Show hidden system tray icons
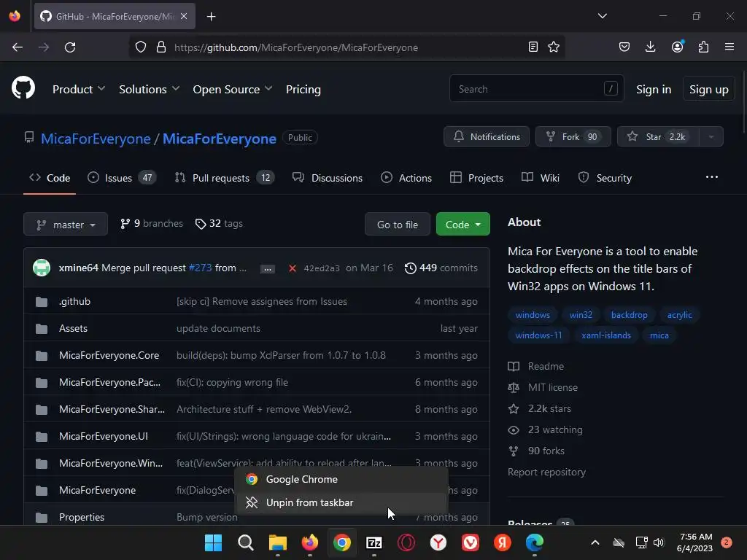 click(595, 542)
